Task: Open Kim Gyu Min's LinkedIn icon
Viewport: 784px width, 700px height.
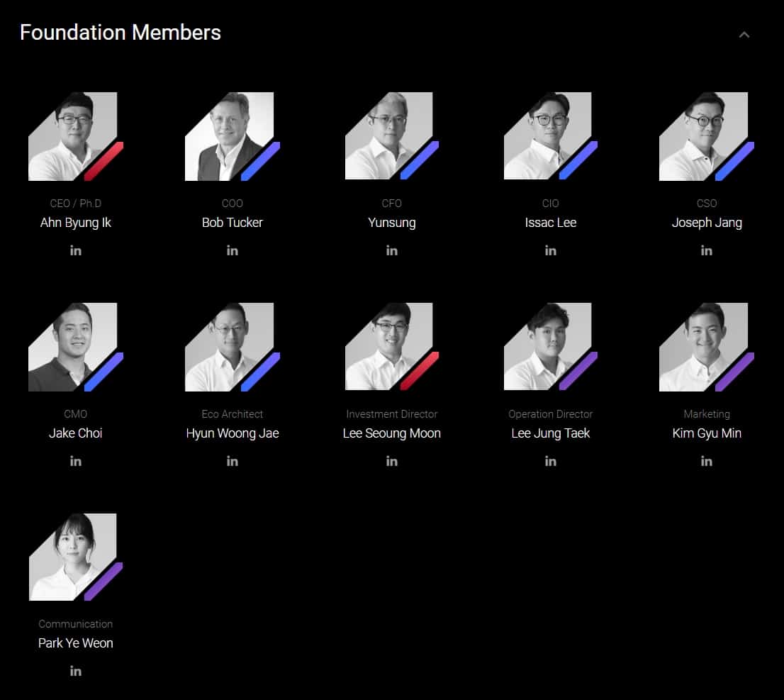Action: 707,461
